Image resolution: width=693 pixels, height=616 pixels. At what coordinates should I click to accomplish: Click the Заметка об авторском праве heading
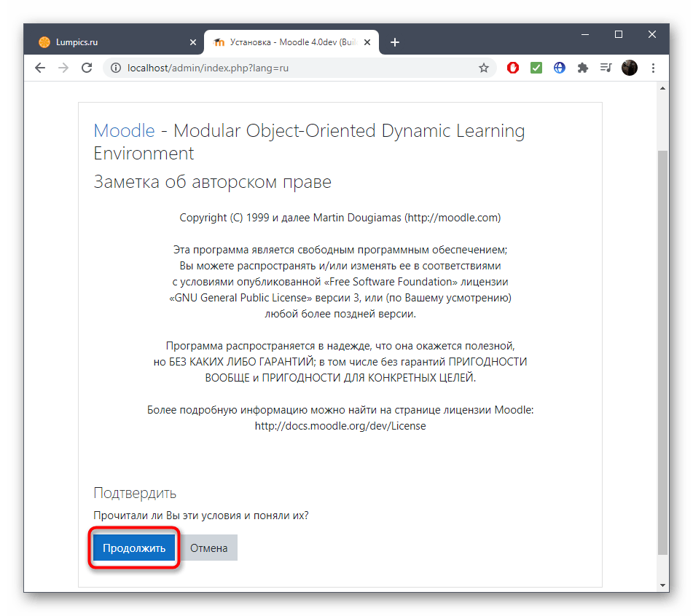point(213,182)
